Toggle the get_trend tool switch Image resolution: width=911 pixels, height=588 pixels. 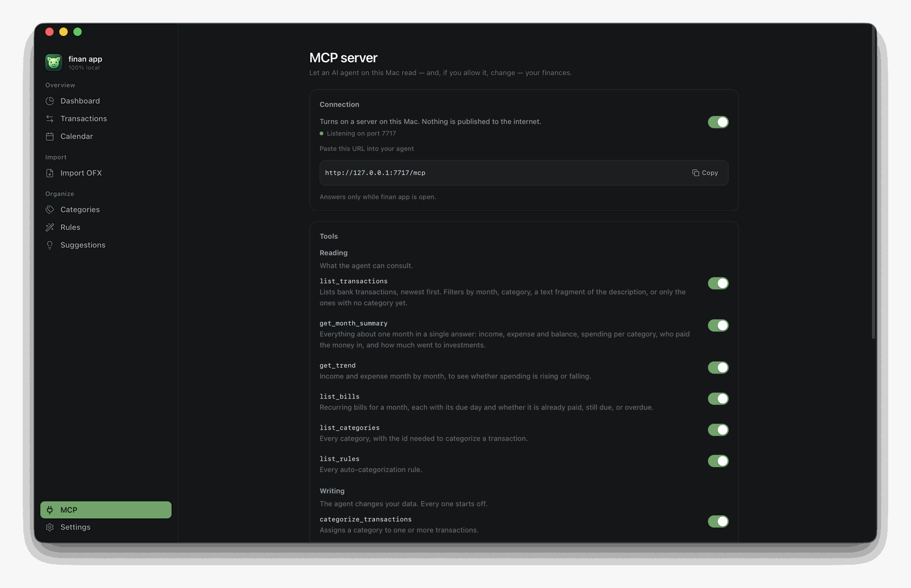(x=718, y=367)
